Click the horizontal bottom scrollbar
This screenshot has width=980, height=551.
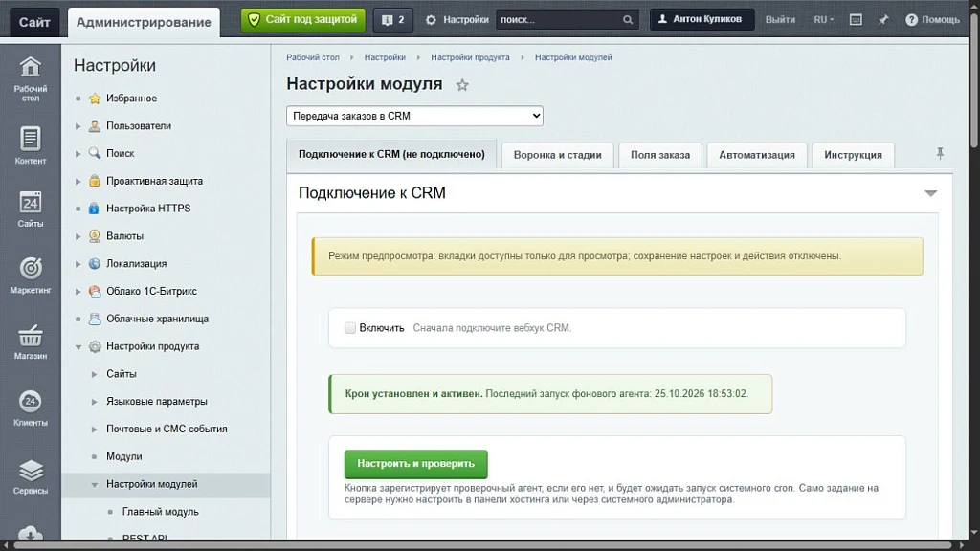481,545
